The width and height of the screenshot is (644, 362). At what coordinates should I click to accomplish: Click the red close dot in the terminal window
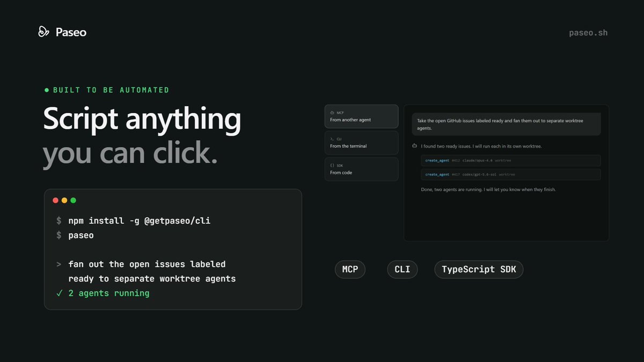coord(55,201)
